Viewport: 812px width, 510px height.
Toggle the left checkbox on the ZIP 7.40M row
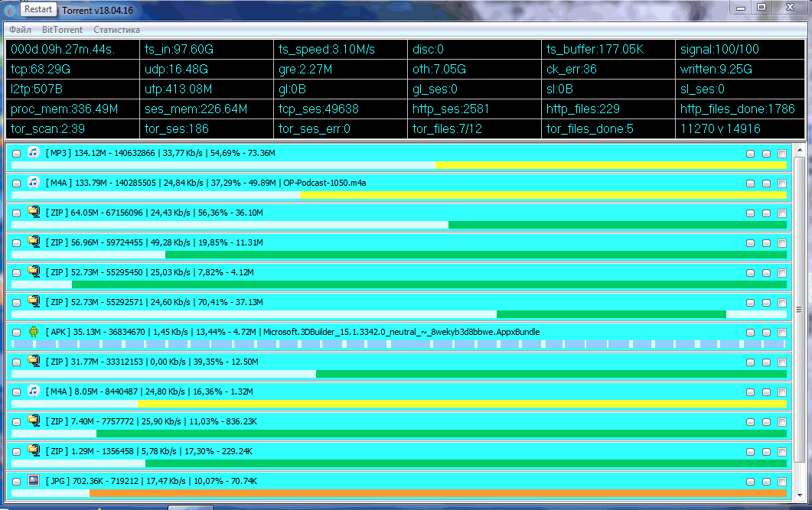pyautogui.click(x=17, y=422)
